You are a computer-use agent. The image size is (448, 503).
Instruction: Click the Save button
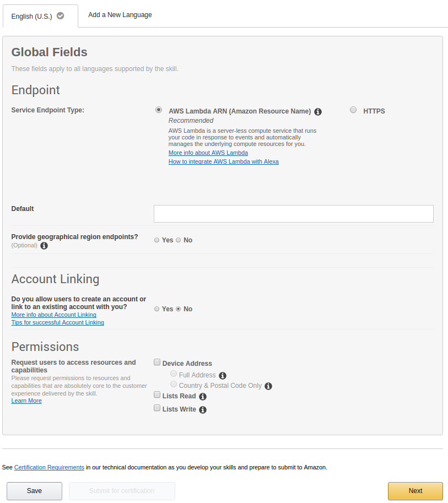point(34,491)
